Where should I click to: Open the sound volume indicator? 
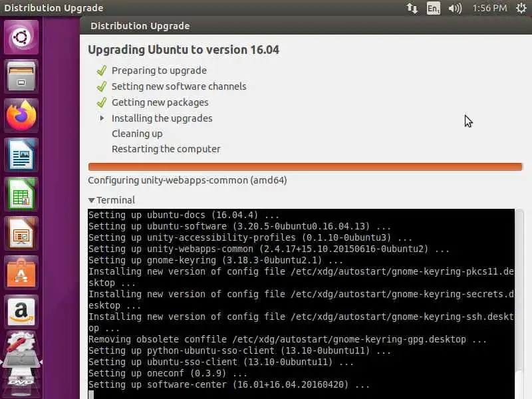pos(455,8)
